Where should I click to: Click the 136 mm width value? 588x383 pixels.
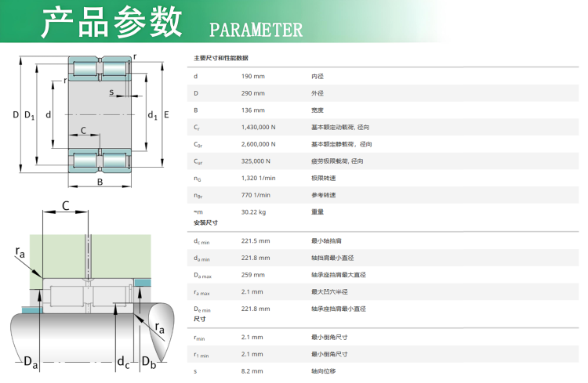tap(252, 110)
